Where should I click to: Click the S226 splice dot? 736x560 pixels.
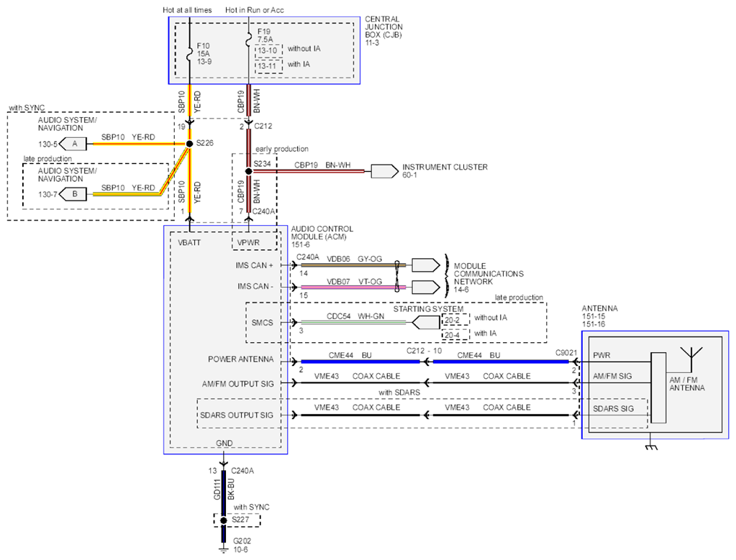(189, 144)
